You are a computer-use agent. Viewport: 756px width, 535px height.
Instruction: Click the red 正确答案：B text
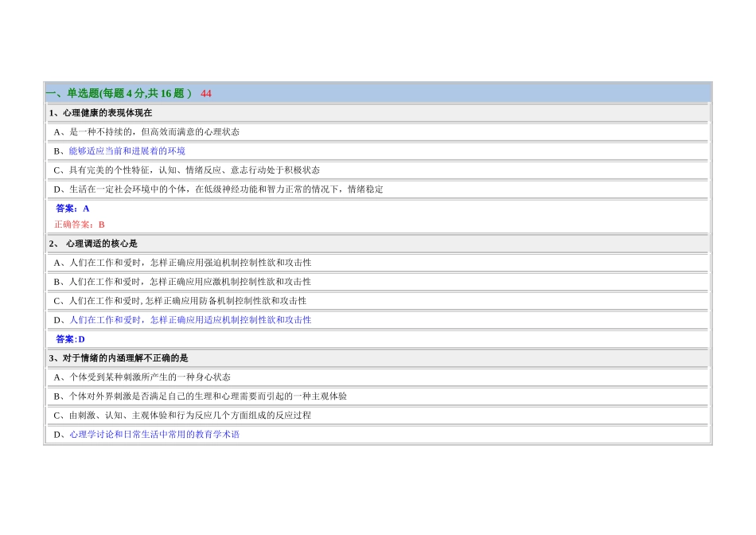[80, 225]
